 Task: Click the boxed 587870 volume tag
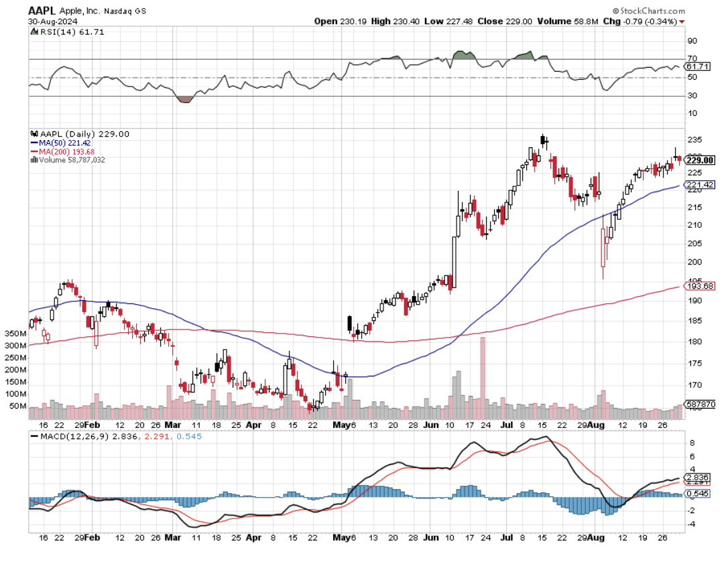[700, 405]
